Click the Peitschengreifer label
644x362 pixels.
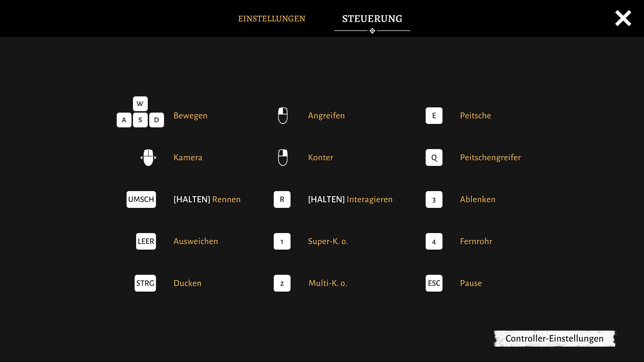tap(490, 158)
